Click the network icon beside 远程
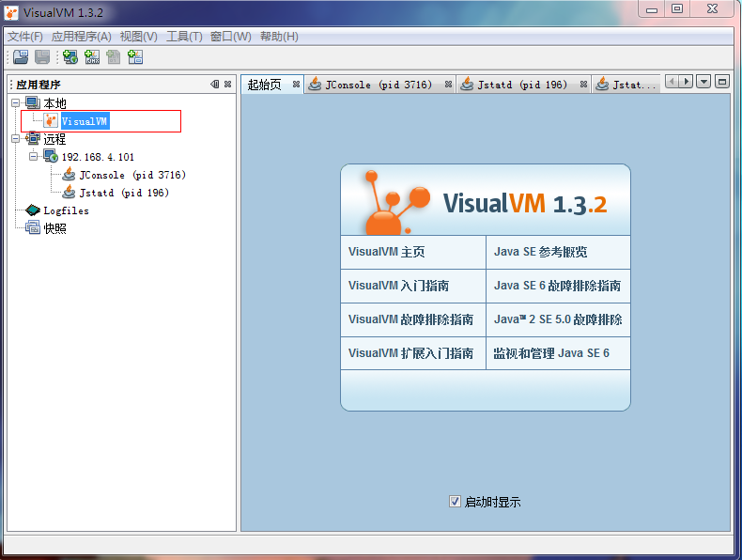The image size is (742, 560). [x=33, y=139]
